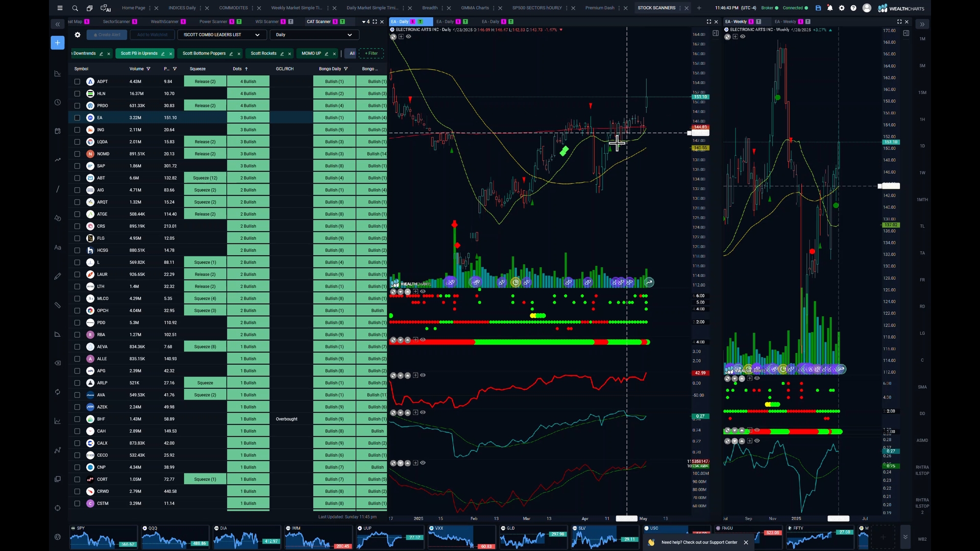Maximize the CAT Scanner panel

[375, 22]
